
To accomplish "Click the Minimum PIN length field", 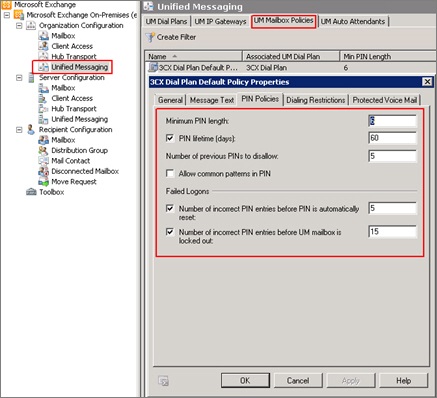I will point(392,121).
